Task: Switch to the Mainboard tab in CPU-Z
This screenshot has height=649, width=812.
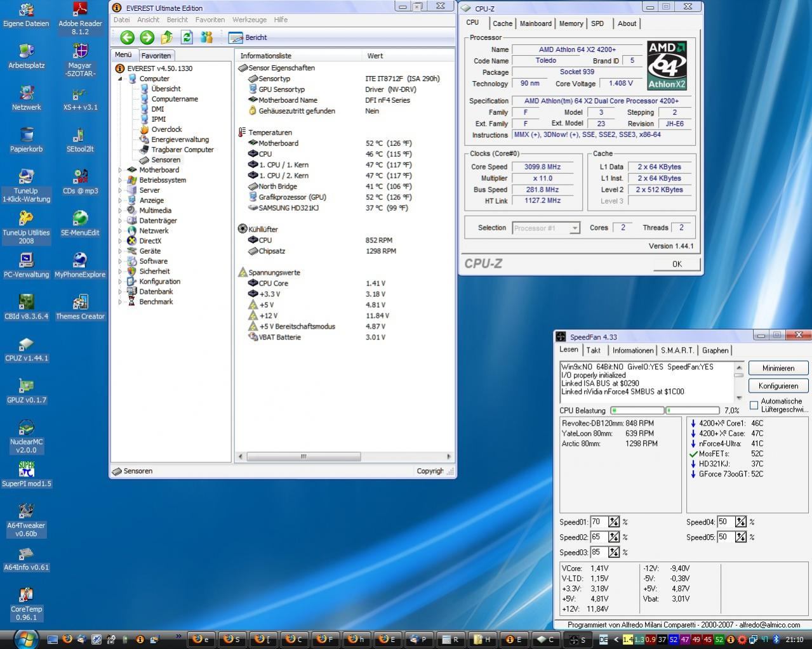Action: coord(535,23)
